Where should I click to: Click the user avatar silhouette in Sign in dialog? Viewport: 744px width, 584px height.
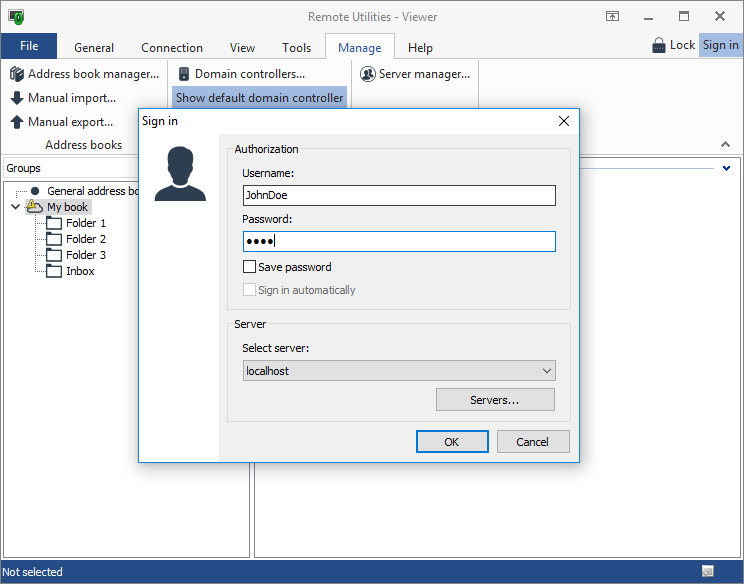180,174
